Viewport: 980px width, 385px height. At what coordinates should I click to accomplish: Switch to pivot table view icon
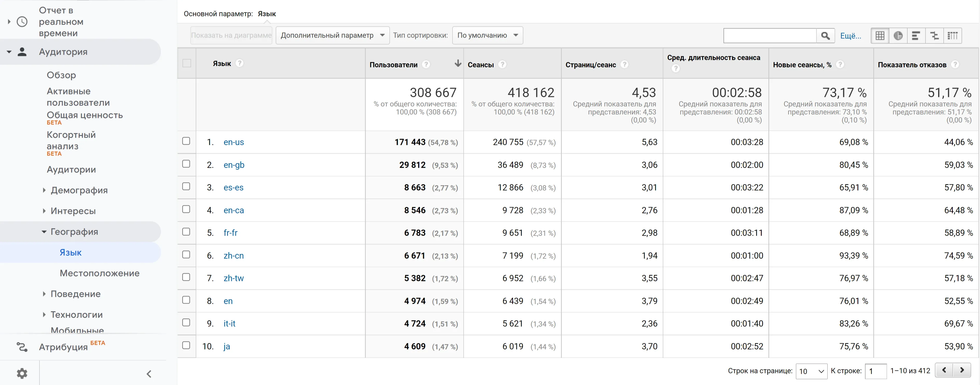point(952,36)
